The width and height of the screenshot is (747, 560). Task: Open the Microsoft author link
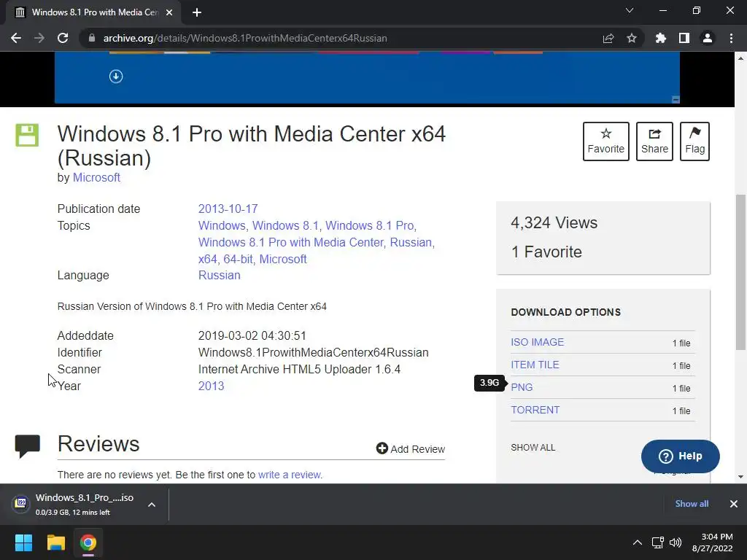(x=96, y=178)
